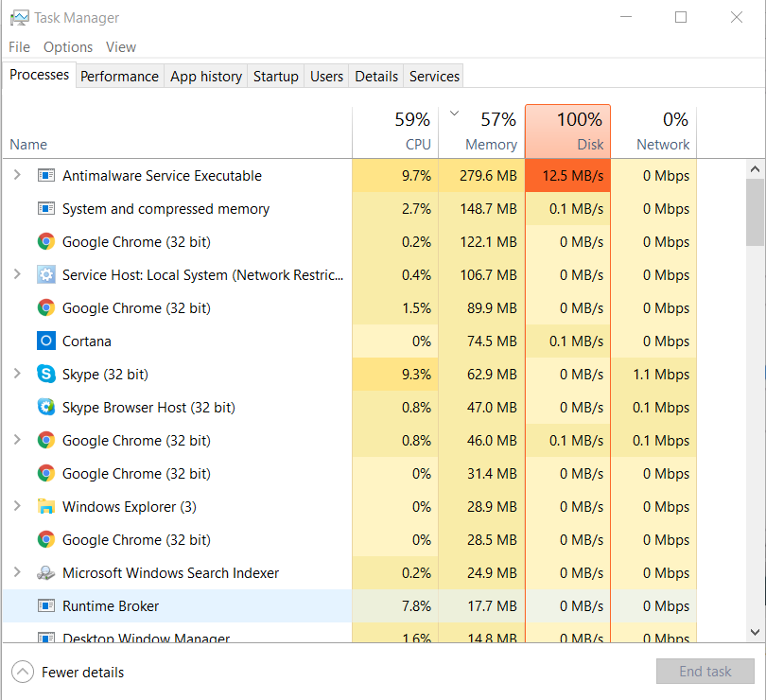Click the Skype (32 bit) icon
The width and height of the screenshot is (766, 700).
46,375
